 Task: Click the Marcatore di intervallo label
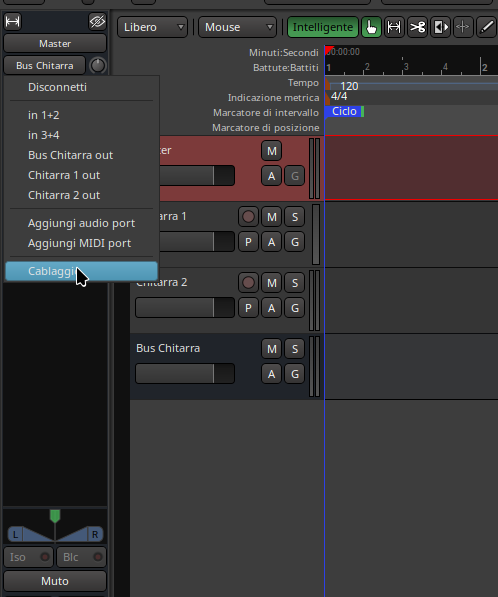click(x=266, y=113)
